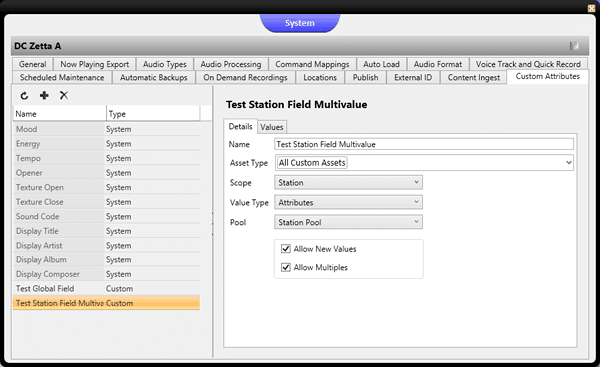This screenshot has width=600, height=367.
Task: Select the Texture Open attribute row
Action: [x=106, y=187]
